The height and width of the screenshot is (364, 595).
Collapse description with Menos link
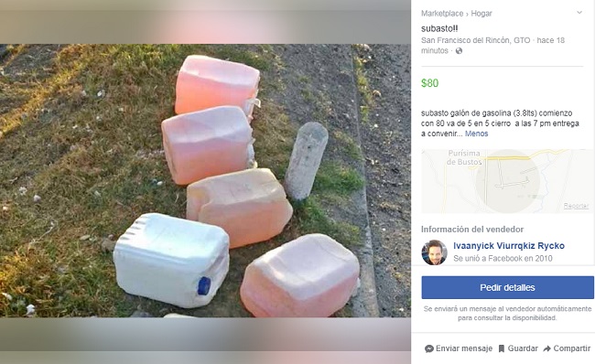tap(476, 134)
